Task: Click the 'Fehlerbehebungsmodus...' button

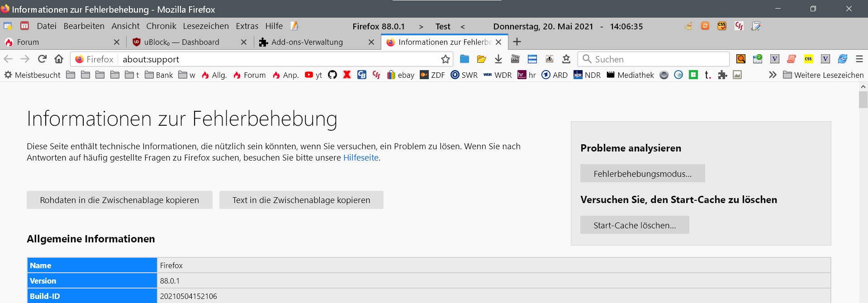Action: coord(642,174)
